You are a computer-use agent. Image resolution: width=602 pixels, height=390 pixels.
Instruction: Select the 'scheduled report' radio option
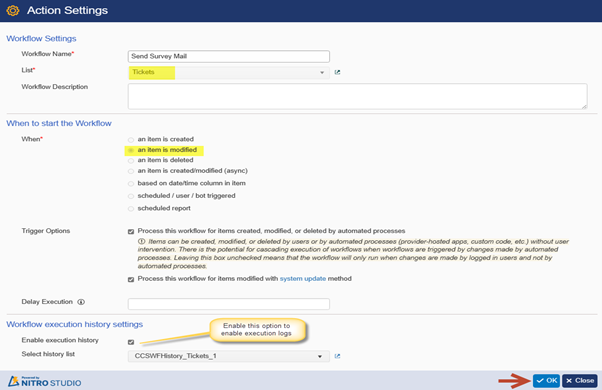coord(131,208)
